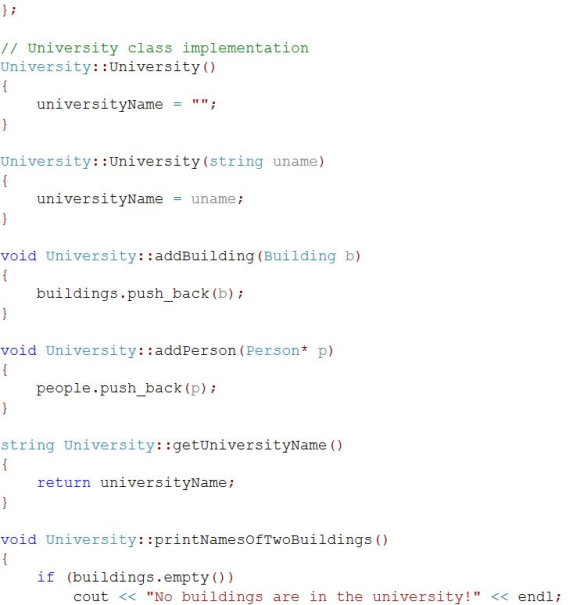Click the getUniversityName function name
Image resolution: width=580 pixels, height=605 pixels.
click(x=249, y=445)
